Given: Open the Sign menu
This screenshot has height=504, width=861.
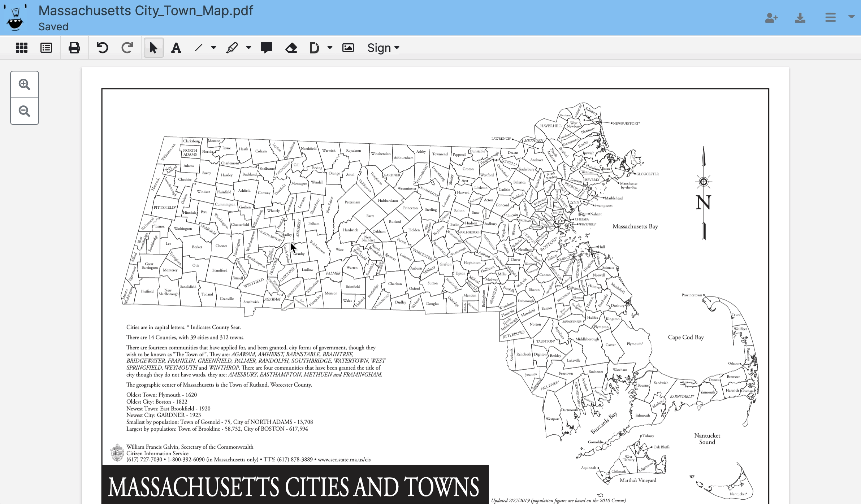Looking at the screenshot, I should click(383, 48).
